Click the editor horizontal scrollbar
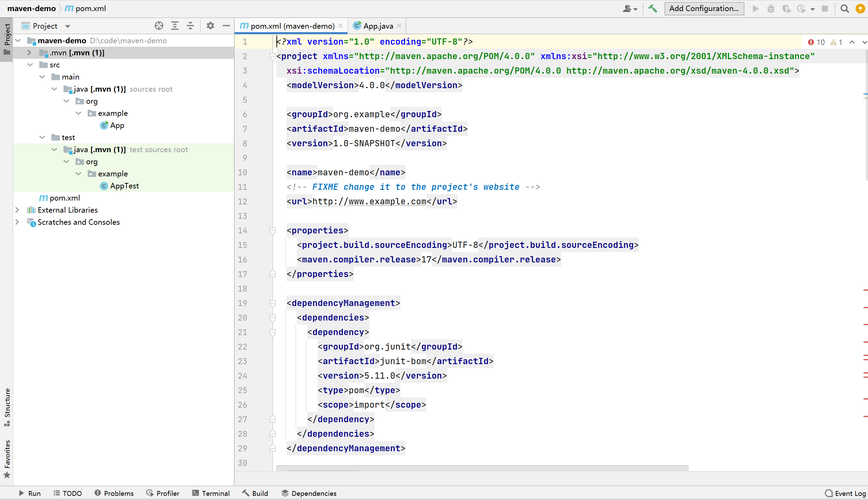The image size is (868, 500). click(x=482, y=468)
